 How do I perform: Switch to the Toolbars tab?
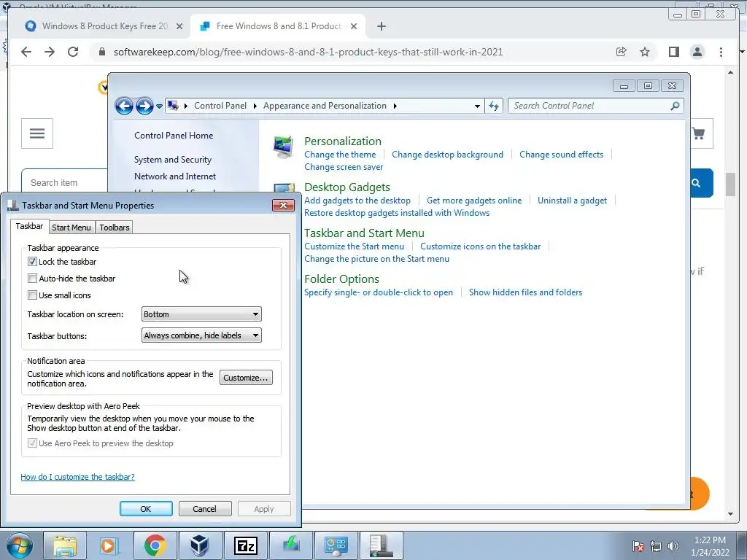115,227
